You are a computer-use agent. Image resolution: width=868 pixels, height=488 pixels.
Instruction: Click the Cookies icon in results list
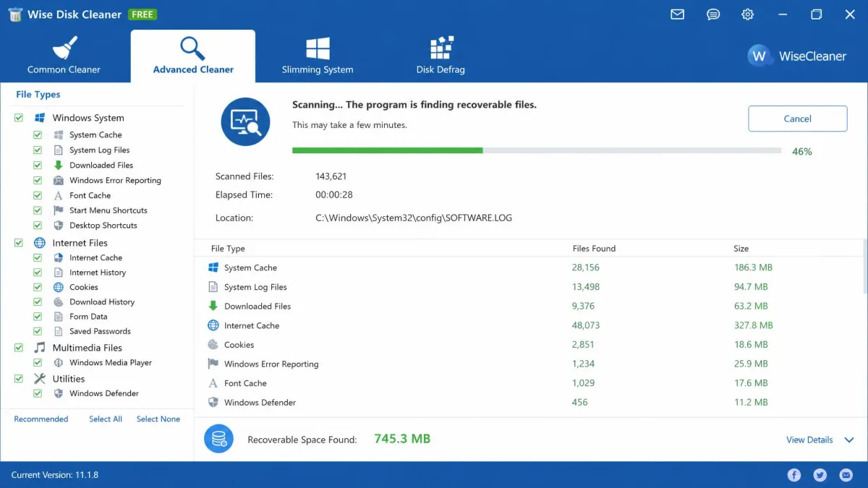point(213,345)
